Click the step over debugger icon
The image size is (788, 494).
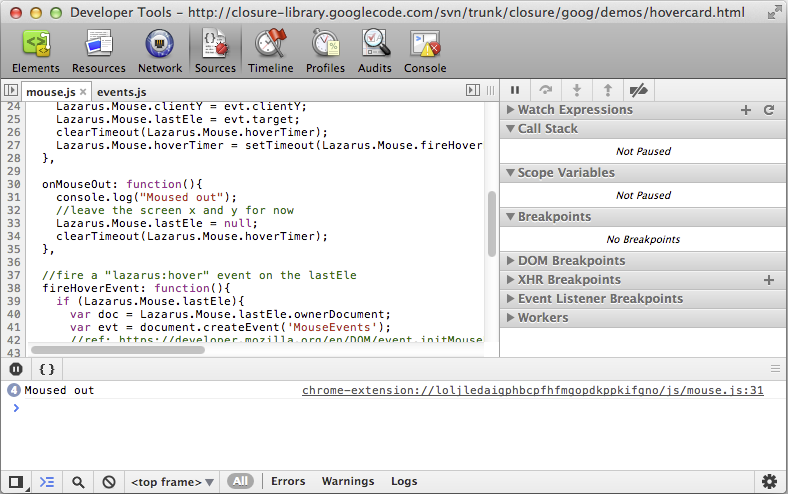(545, 90)
